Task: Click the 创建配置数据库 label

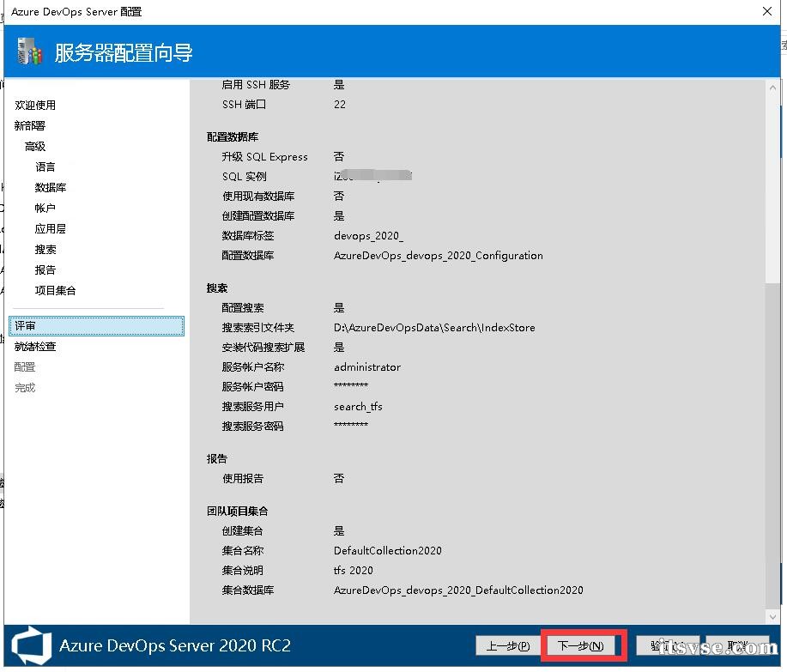Action: pyautogui.click(x=258, y=216)
